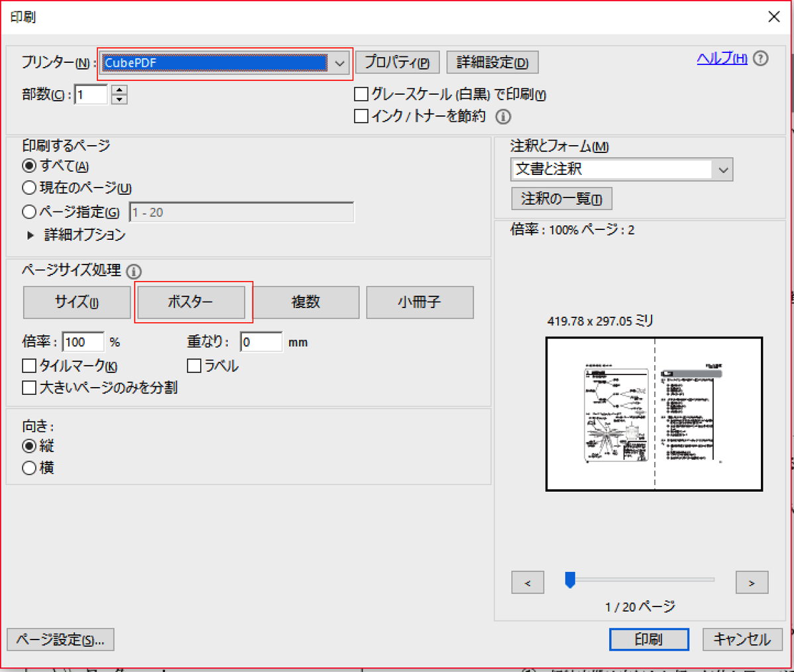This screenshot has height=672, width=794.
Task: Go to previous preview page arrow
Action: (x=528, y=583)
